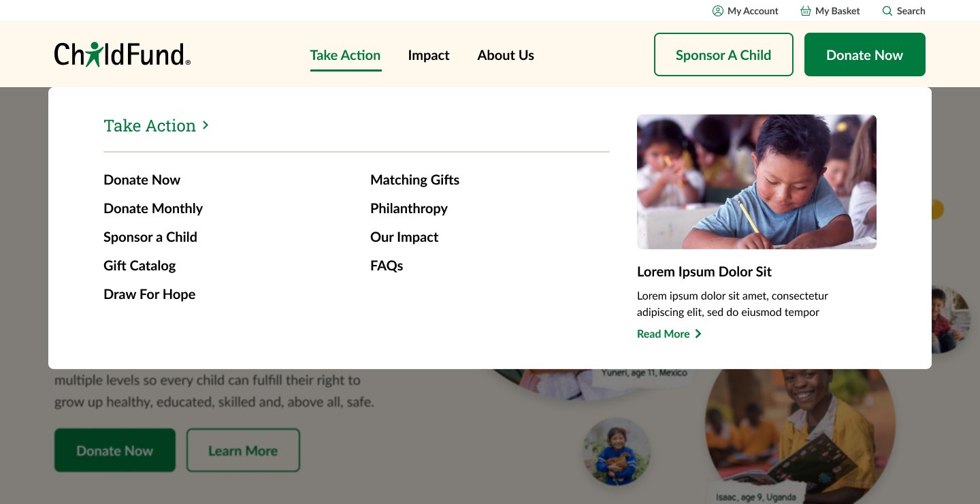Click the Search text link
The height and width of the screenshot is (504, 980).
[911, 11]
